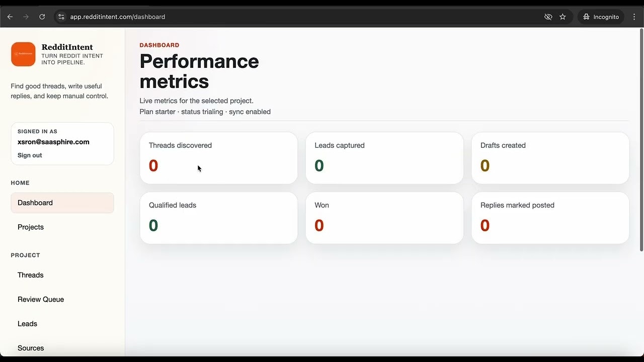Click the HOME section label

point(20,183)
